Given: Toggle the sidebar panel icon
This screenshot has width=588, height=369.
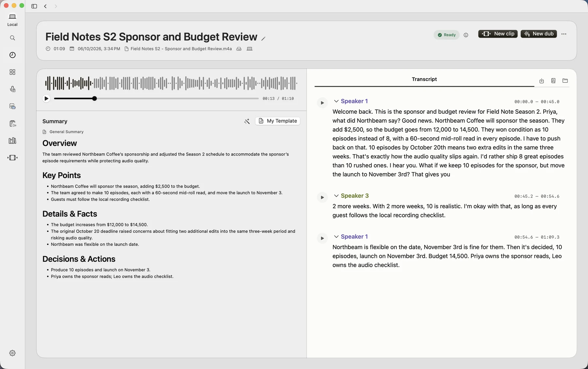Looking at the screenshot, I should [34, 6].
